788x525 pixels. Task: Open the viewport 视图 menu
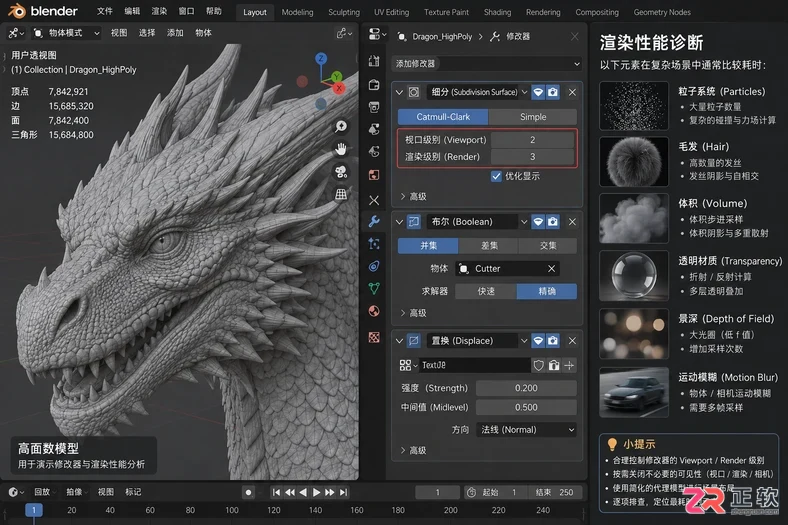(119, 33)
